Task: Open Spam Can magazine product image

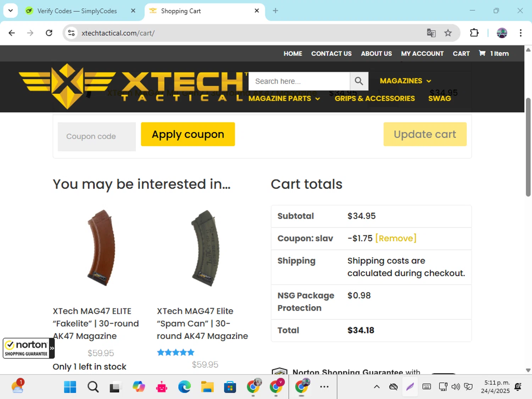Action: 206,248
